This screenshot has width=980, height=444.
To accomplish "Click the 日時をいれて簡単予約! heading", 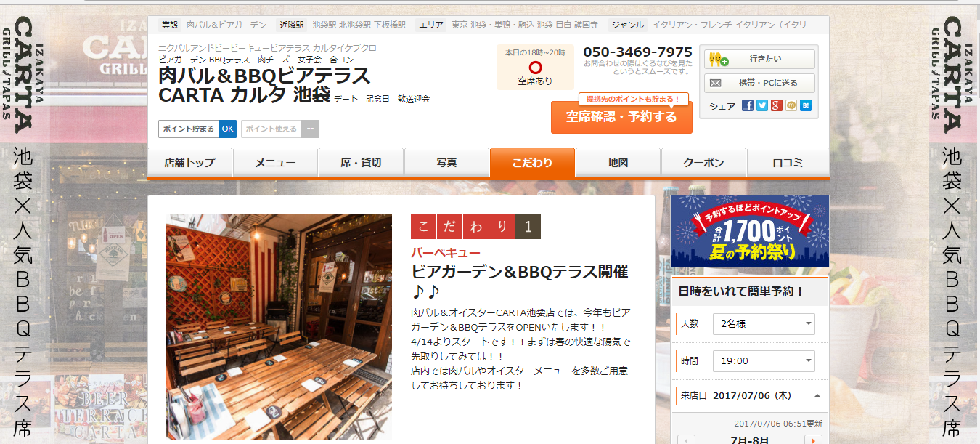I will click(741, 292).
